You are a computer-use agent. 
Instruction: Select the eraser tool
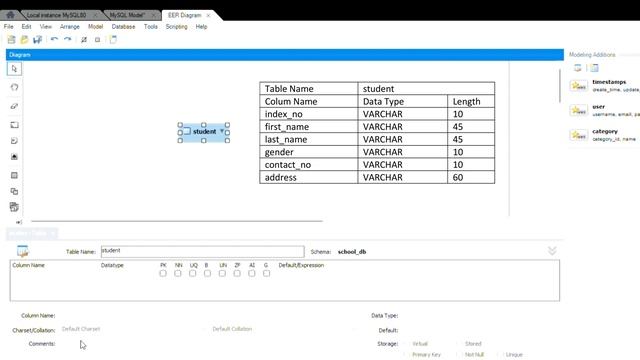pyautogui.click(x=14, y=106)
